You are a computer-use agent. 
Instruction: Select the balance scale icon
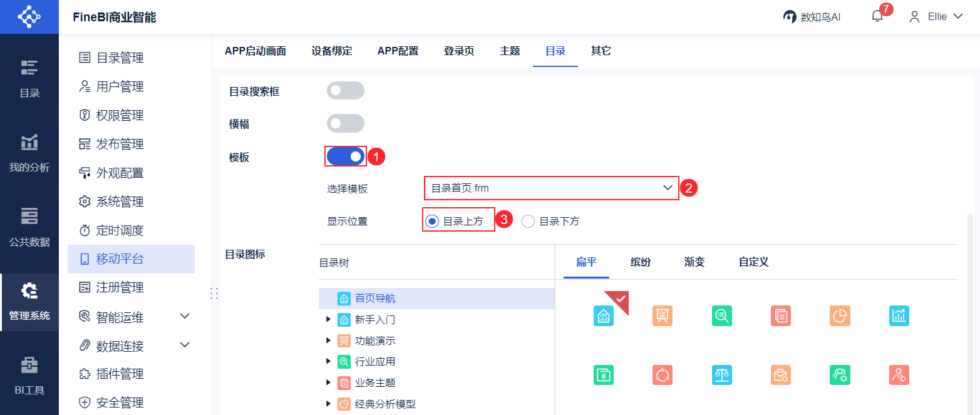pyautogui.click(x=721, y=375)
